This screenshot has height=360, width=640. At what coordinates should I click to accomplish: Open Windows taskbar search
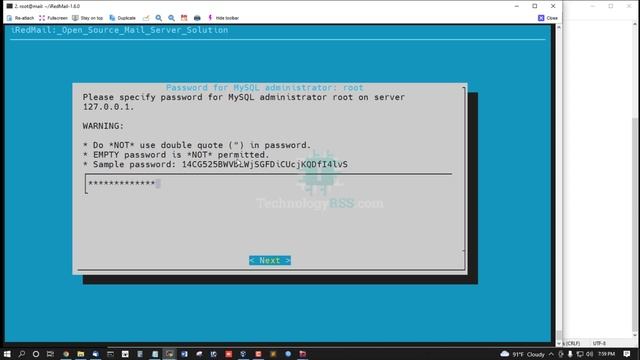[22, 354]
